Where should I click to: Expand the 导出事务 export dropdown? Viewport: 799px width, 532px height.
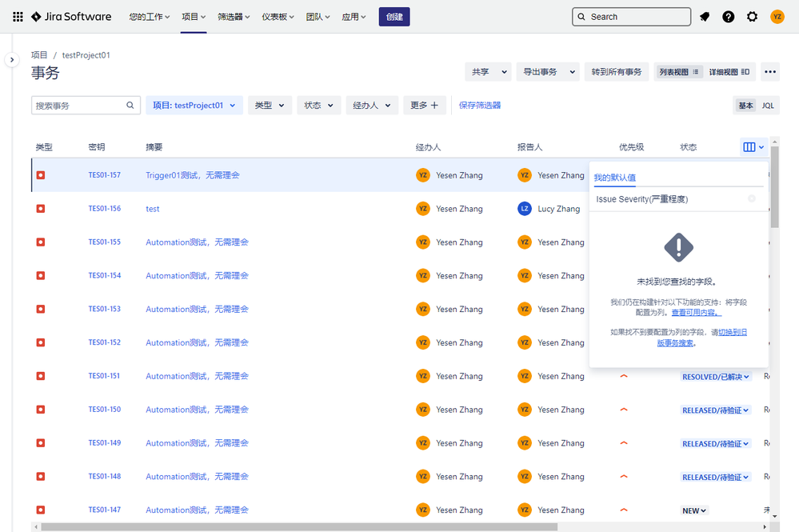click(x=547, y=72)
